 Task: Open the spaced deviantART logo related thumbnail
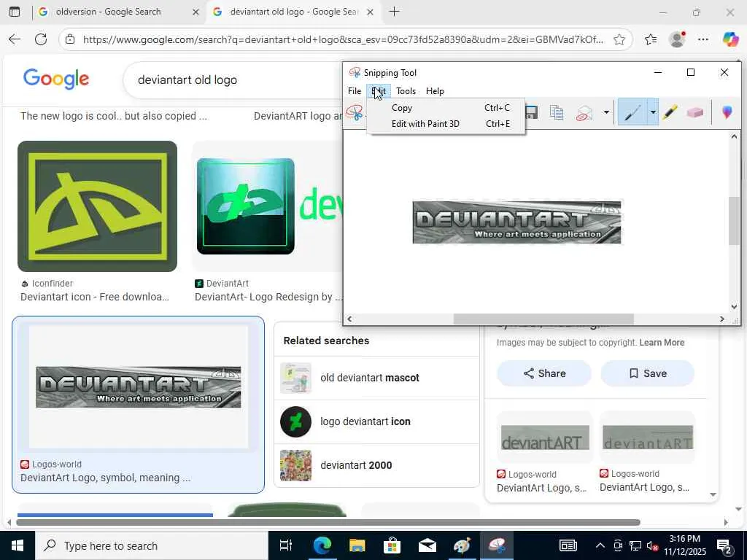pos(648,437)
